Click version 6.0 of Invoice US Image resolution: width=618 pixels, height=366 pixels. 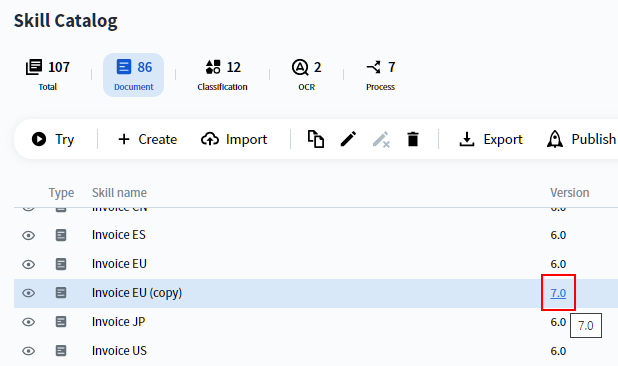pos(558,351)
